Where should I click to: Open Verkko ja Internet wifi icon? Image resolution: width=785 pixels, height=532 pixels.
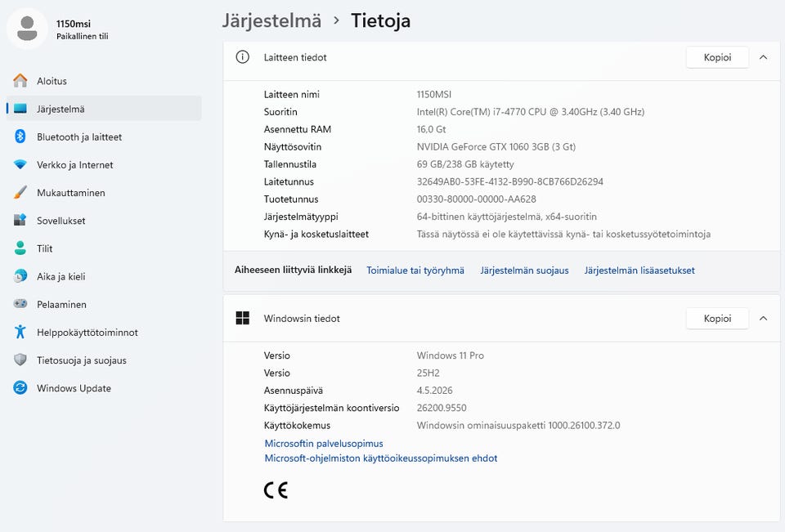tap(20, 164)
